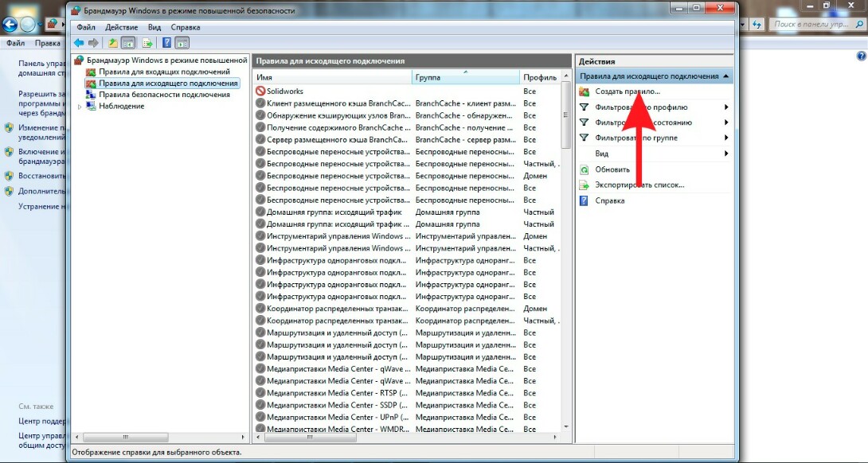Click the shield icon beside Восстановить in Control Panel
This screenshot has width=868, height=463.
(x=9, y=176)
